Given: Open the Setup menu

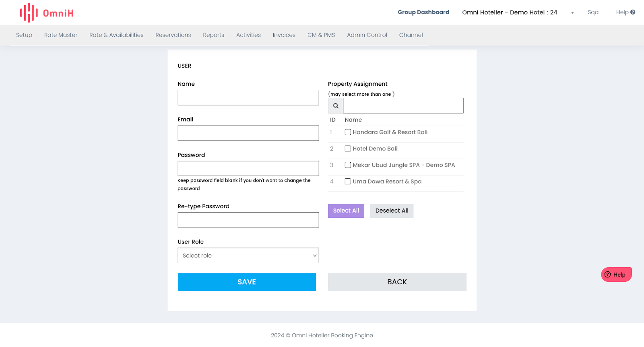Looking at the screenshot, I should 24,35.
